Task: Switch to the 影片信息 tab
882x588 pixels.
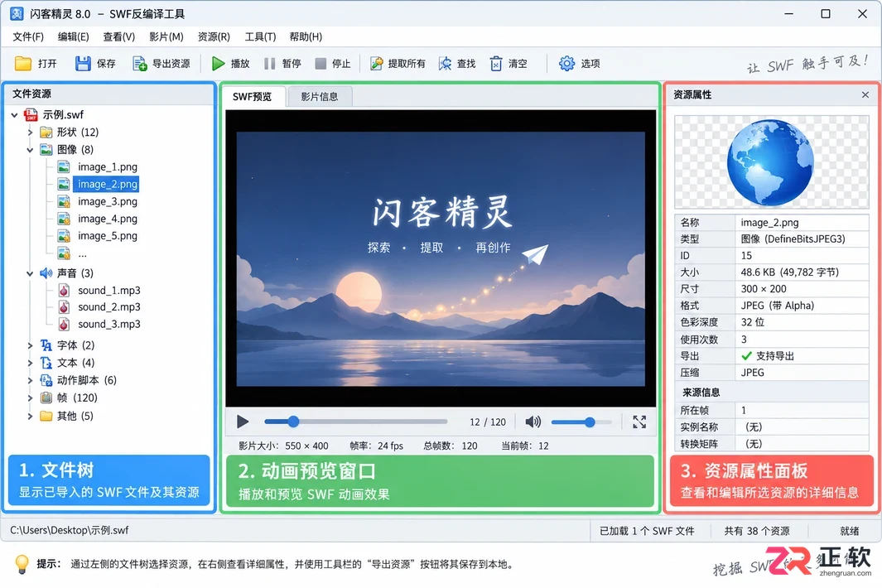Action: 320,96
